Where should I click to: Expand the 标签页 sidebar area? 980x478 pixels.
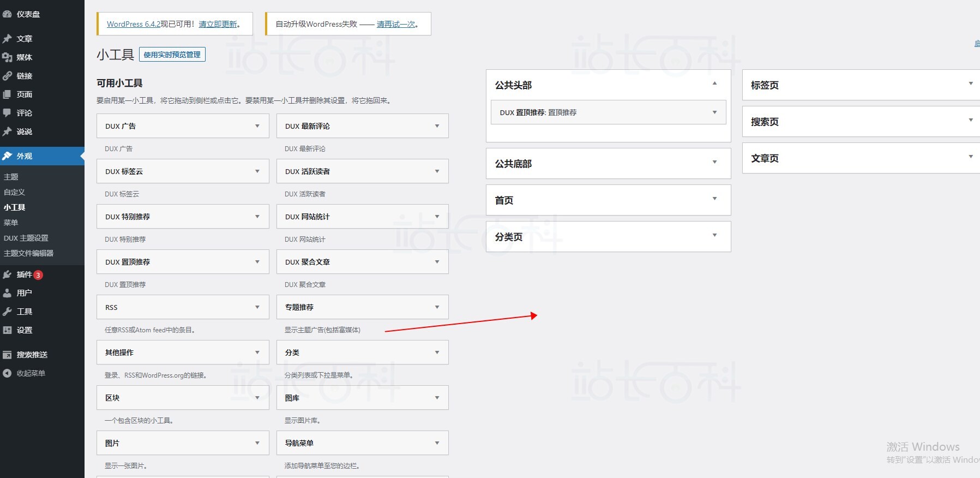(x=971, y=83)
